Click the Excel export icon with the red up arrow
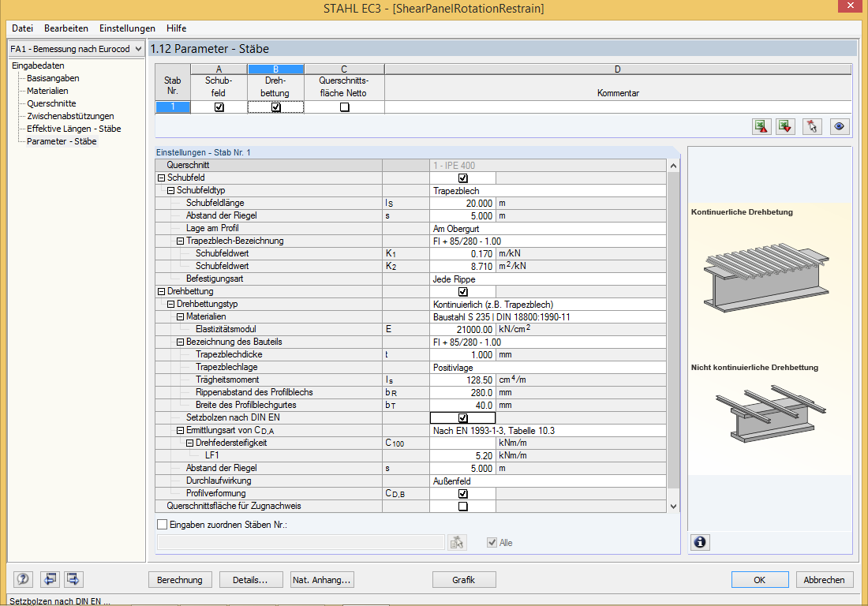The image size is (868, 606). pyautogui.click(x=761, y=126)
